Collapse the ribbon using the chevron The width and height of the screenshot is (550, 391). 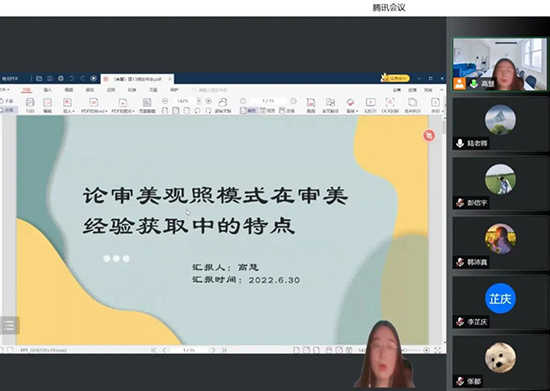coord(442,90)
